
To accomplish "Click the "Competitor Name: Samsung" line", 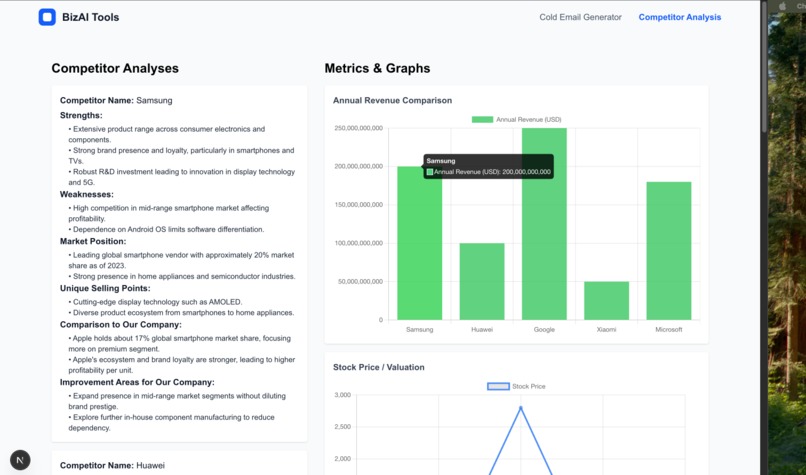I will 116,100.
